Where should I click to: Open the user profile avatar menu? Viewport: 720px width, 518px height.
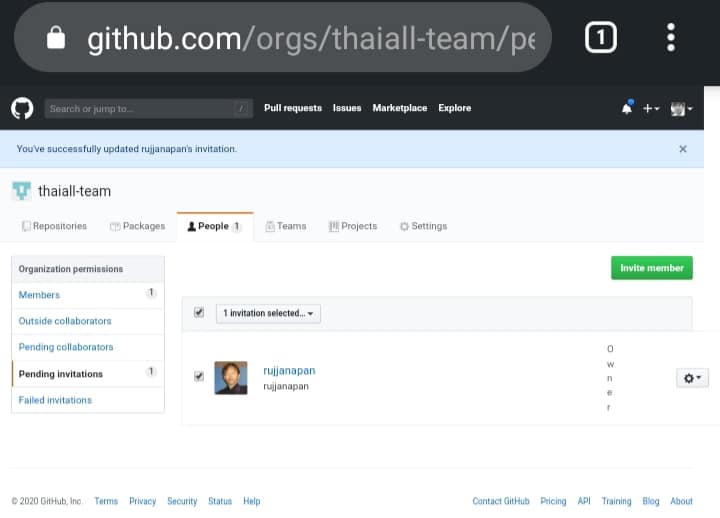(682, 108)
